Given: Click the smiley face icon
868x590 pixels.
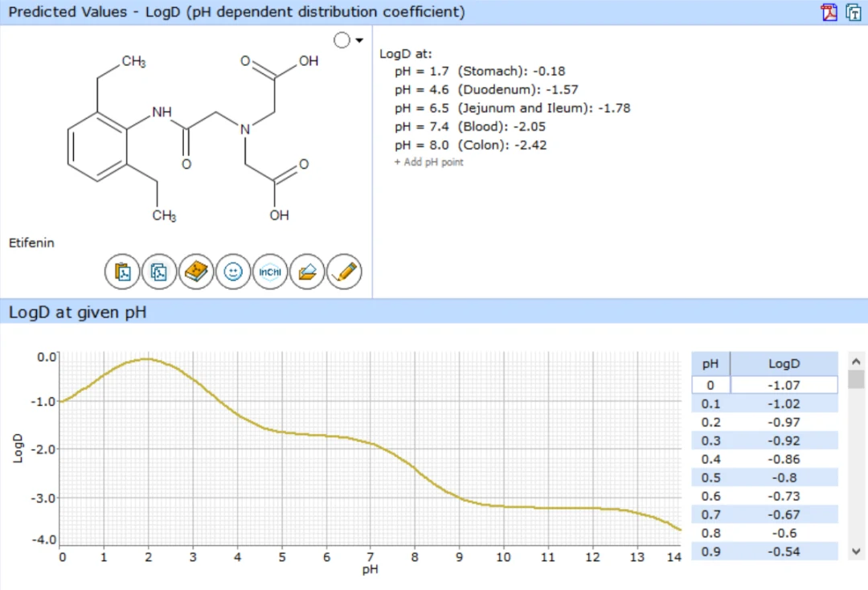Looking at the screenshot, I should 233,272.
